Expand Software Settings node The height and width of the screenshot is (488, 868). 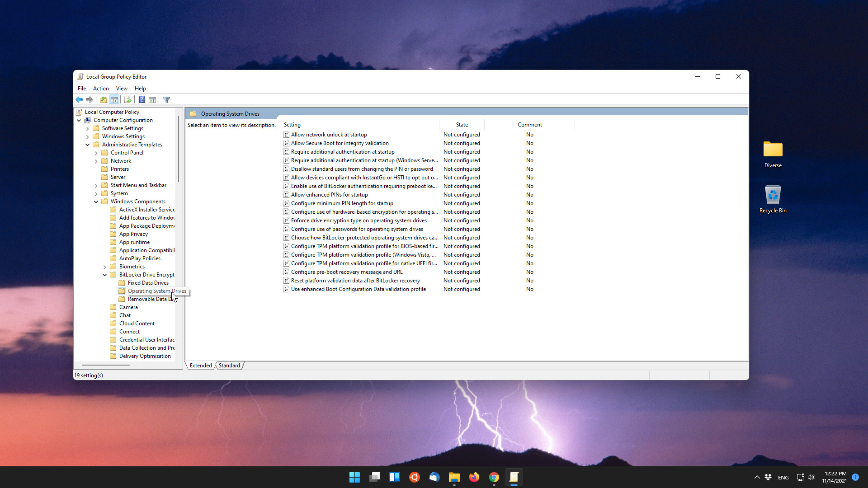click(x=88, y=128)
